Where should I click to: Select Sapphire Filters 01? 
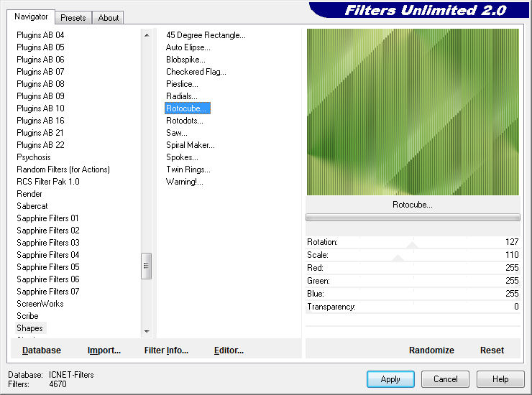click(x=47, y=218)
